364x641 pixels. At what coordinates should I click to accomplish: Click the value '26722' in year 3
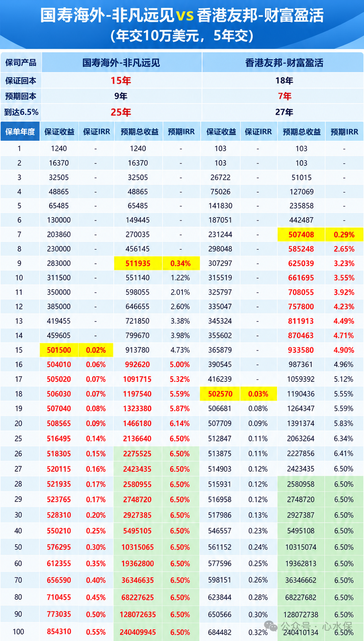click(x=220, y=177)
